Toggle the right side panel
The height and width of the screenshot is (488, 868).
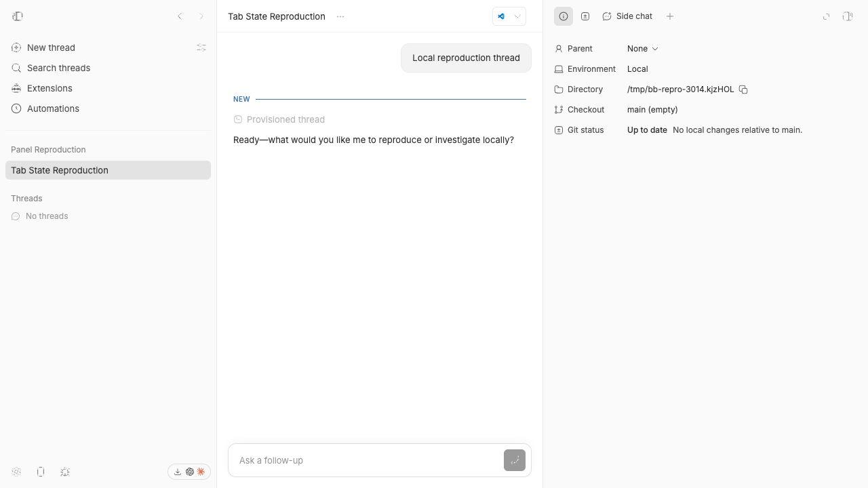click(x=848, y=16)
